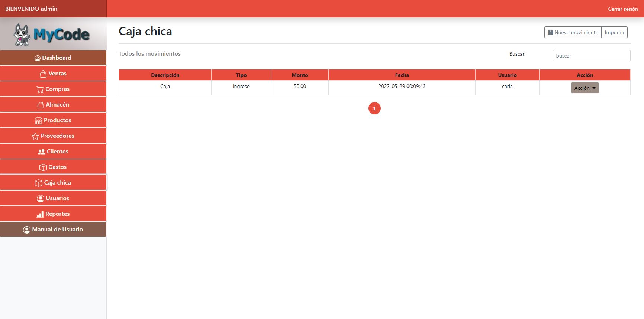Click the Productos store icon
The height and width of the screenshot is (319, 644).
pyautogui.click(x=39, y=121)
